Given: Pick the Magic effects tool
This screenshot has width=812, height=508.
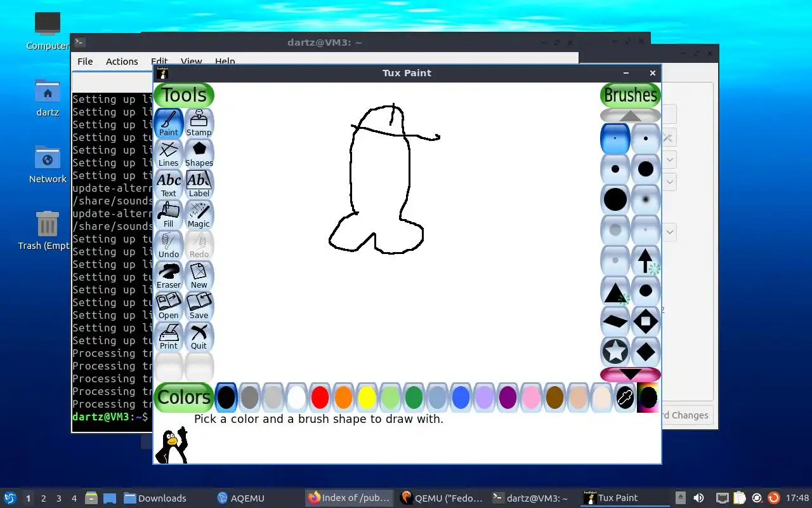Looking at the screenshot, I should tap(199, 215).
